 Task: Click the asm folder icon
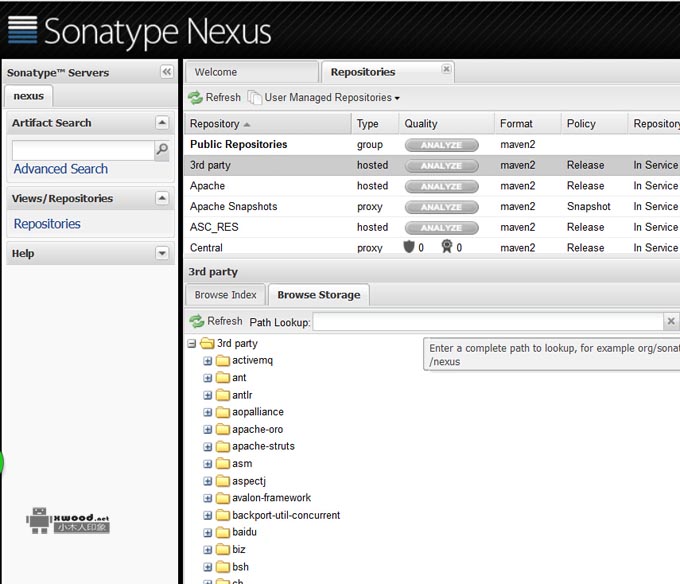click(x=223, y=463)
